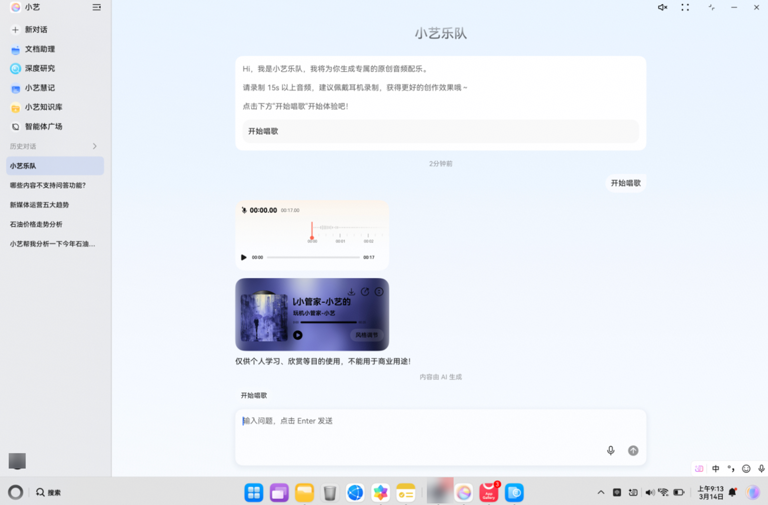
Task: Open the purple multitasking windows icon in the dock
Action: coord(279,493)
